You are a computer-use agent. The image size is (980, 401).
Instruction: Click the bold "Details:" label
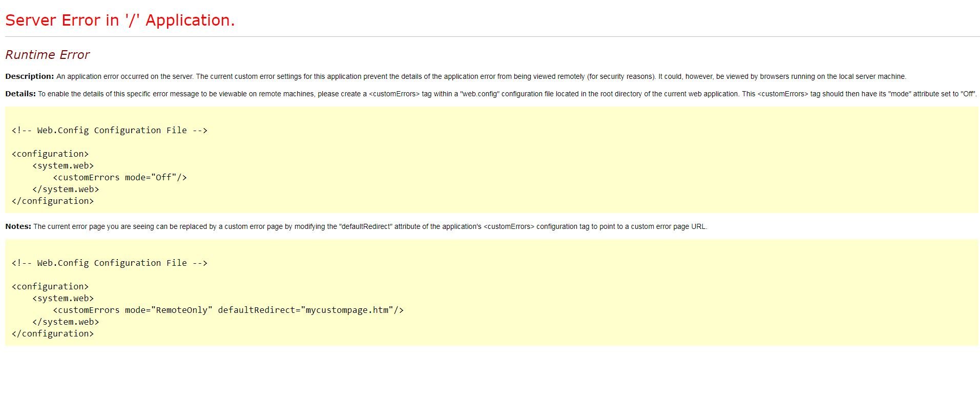tap(20, 94)
